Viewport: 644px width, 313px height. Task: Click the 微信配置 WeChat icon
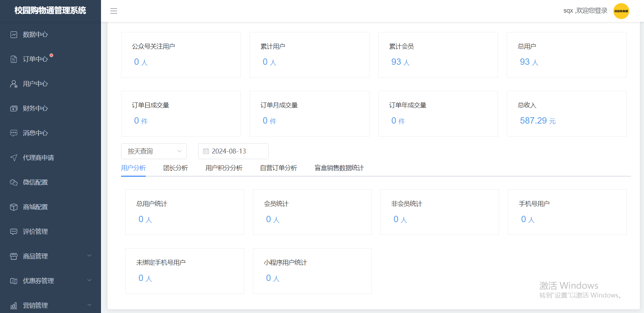(14, 182)
